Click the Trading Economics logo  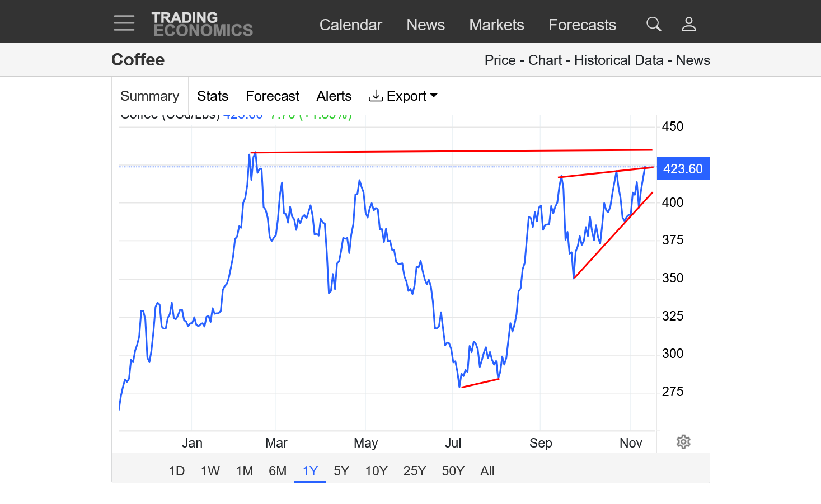pos(202,25)
